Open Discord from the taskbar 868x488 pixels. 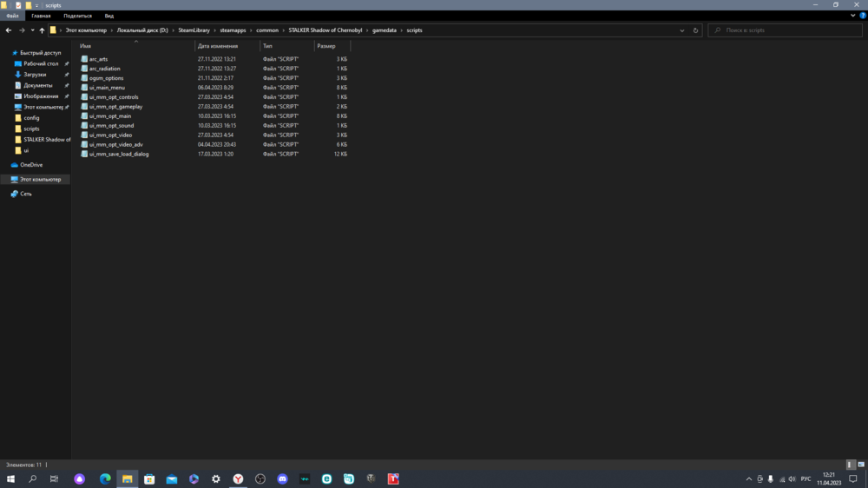(x=282, y=478)
